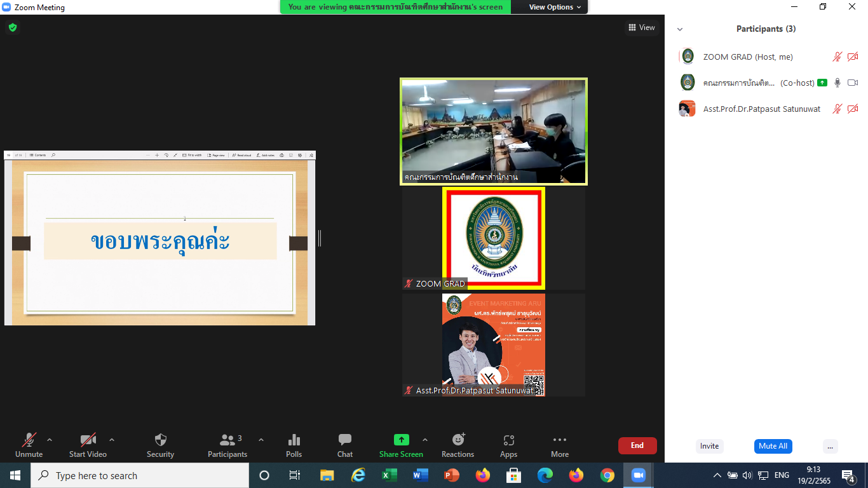Screen dimensions: 868x488
Task: Unmute the microphone in Zoom toolbar
Action: [x=29, y=445]
